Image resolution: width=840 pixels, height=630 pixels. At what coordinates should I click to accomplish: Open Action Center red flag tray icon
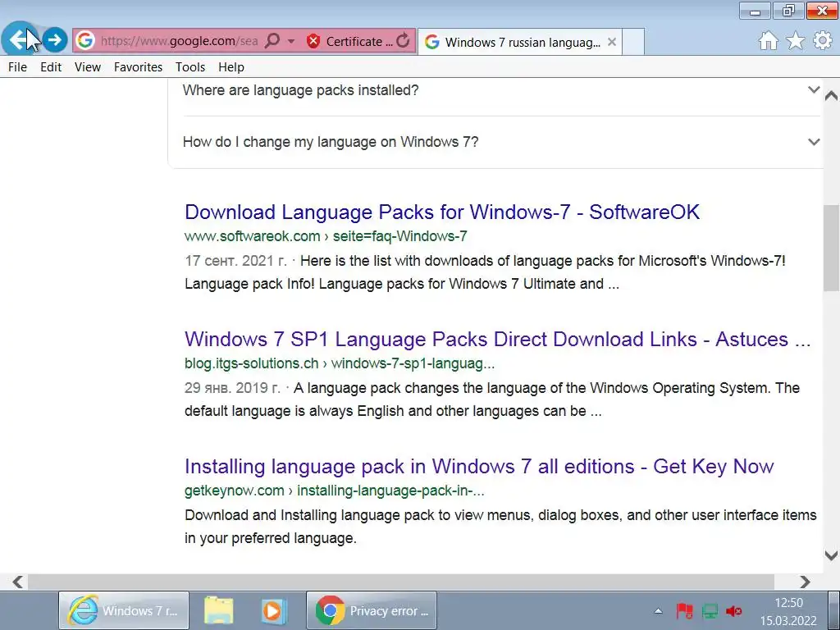click(x=684, y=610)
